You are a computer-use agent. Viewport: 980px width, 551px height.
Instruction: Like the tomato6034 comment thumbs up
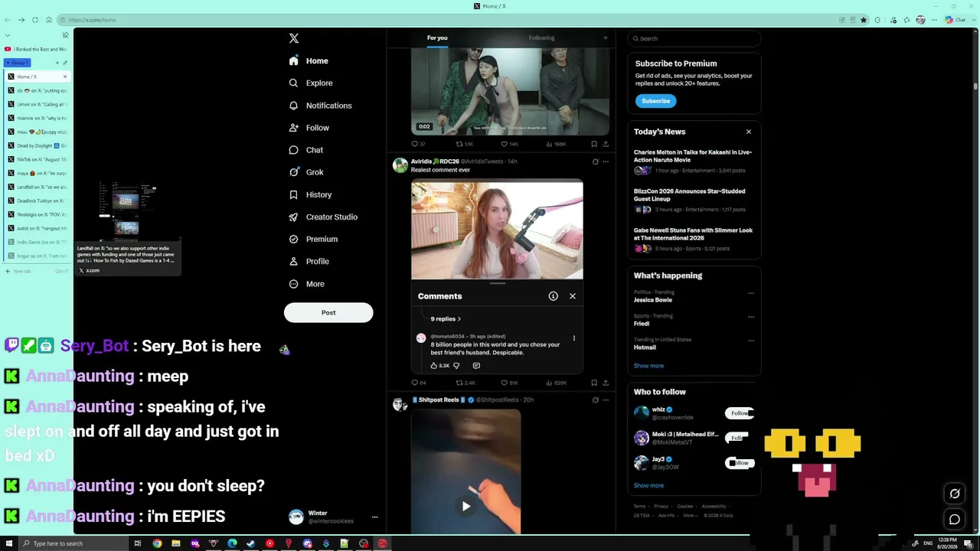[x=434, y=366]
